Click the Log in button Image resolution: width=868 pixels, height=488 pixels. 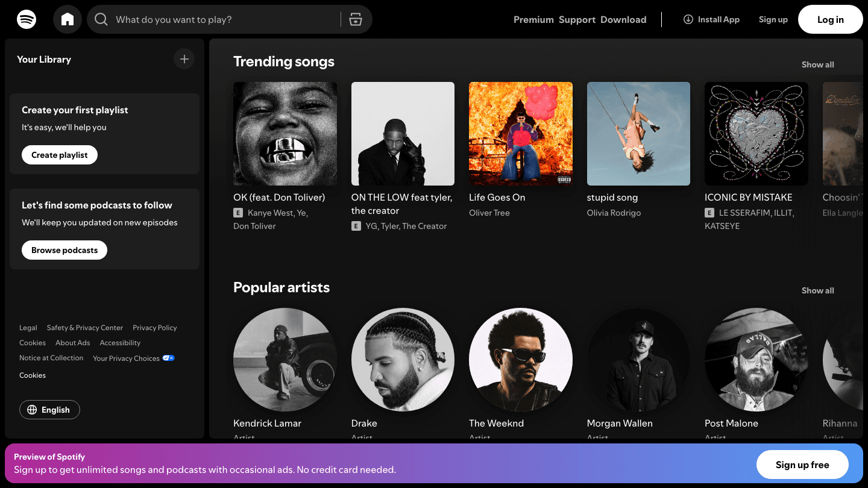[x=831, y=19]
